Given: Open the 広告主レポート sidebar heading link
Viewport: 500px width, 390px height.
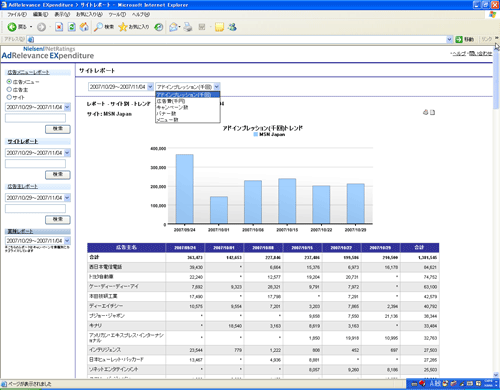Looking at the screenshot, I should (23, 186).
